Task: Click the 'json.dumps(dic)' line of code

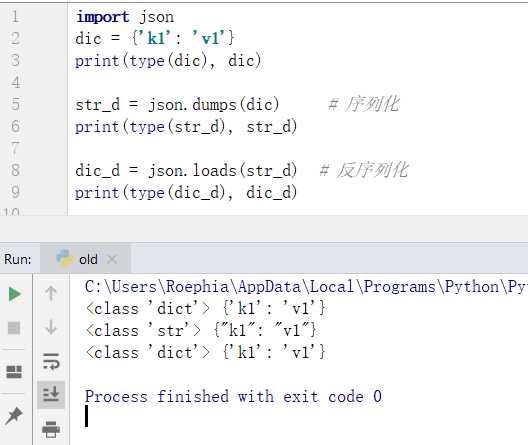Action: click(177, 104)
